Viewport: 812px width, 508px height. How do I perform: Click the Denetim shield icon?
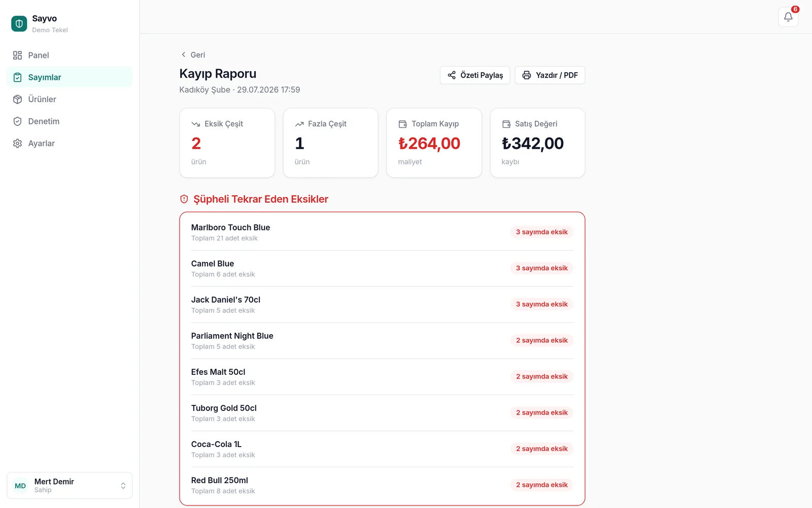coord(18,121)
